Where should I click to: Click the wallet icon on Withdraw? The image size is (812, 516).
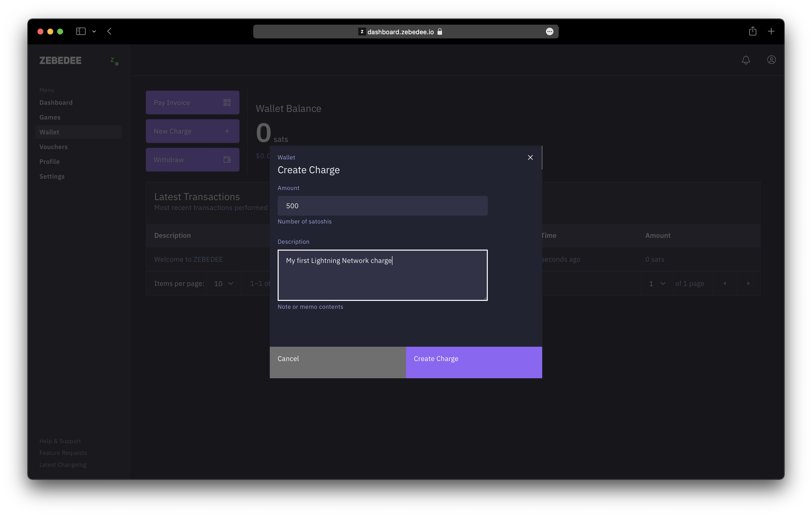pos(227,160)
